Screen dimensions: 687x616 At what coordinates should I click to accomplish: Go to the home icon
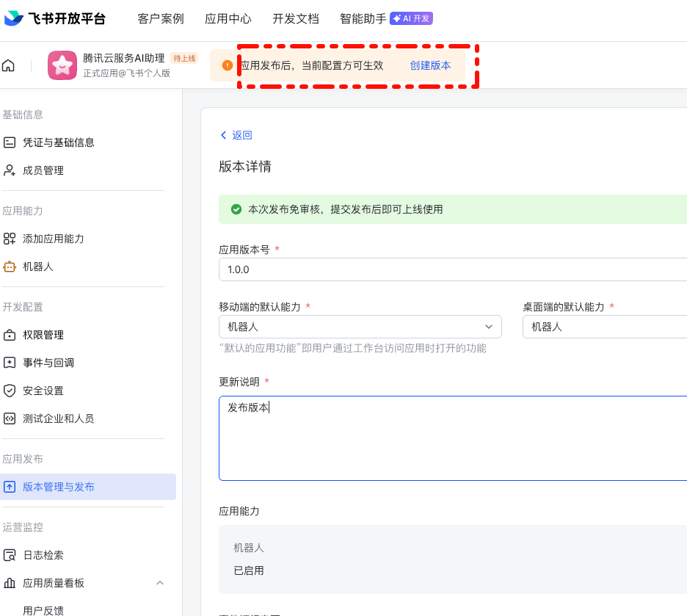click(8, 66)
